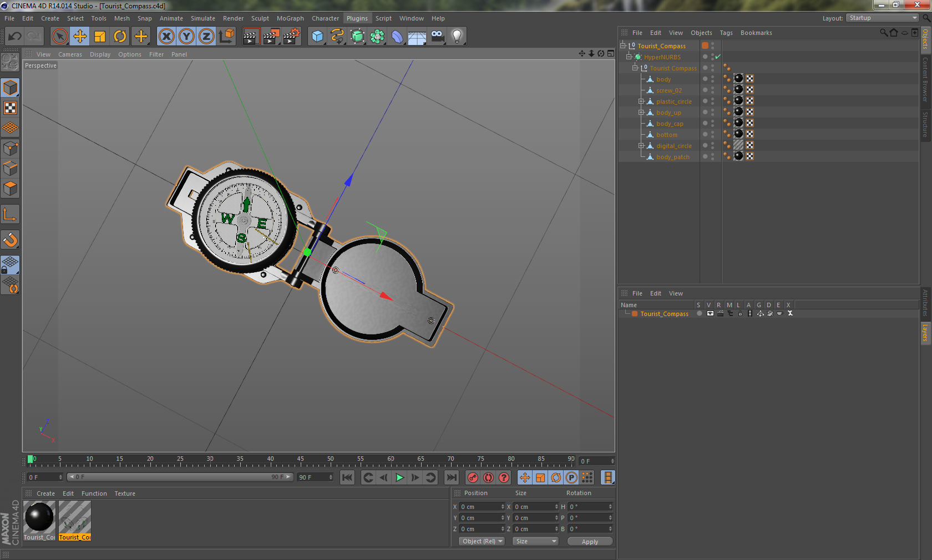Expand the body_up object
This screenshot has height=560, width=932.
coord(641,112)
